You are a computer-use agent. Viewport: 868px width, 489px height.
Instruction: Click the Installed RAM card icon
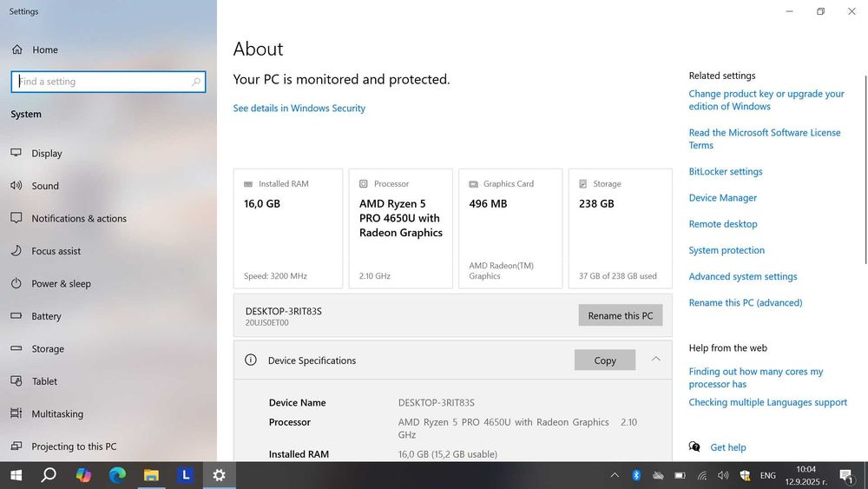(x=248, y=184)
